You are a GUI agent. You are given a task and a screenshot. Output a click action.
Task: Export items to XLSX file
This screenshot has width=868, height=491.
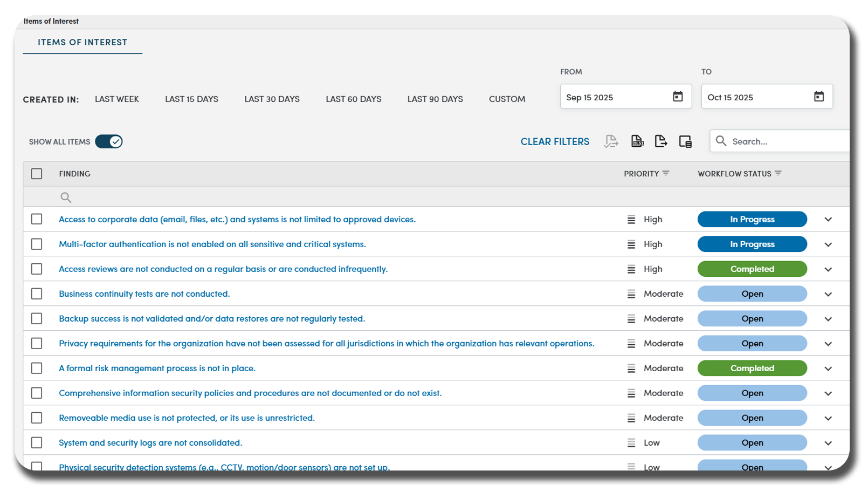click(637, 141)
